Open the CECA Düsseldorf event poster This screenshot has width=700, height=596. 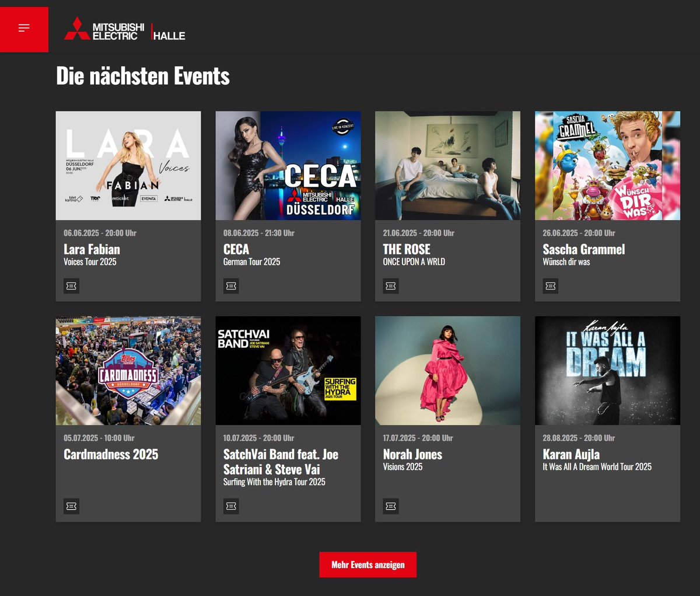(x=288, y=166)
